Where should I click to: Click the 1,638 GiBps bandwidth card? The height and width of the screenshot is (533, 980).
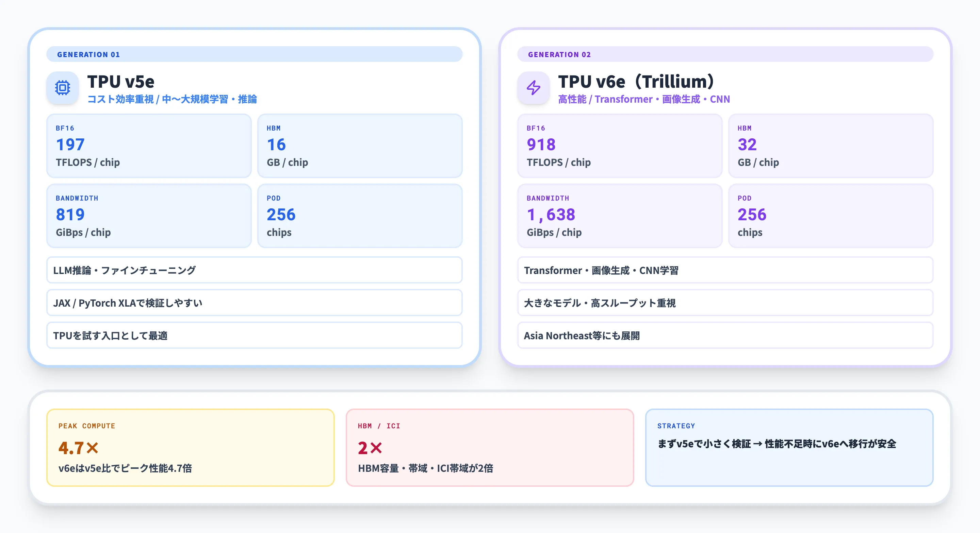(619, 216)
